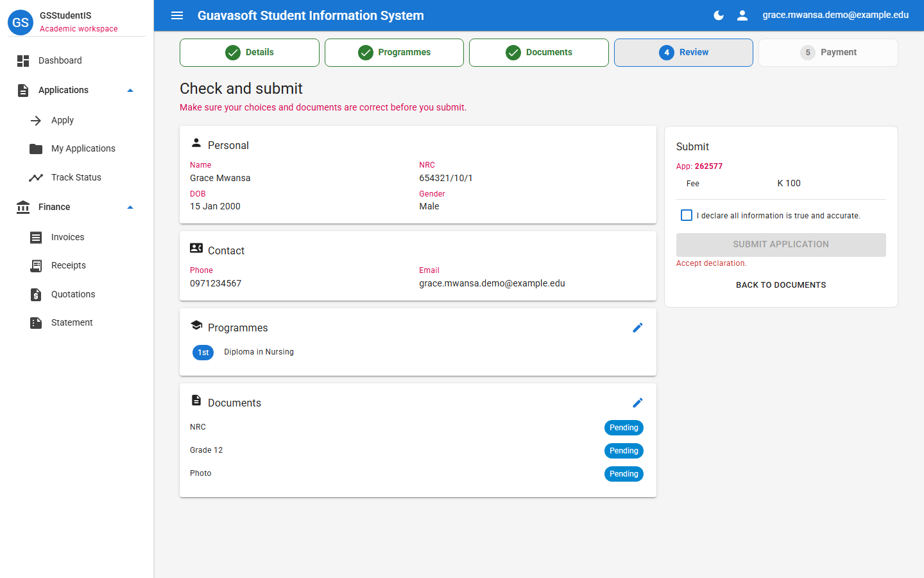Click the Track Status chart icon
Image resolution: width=924 pixels, height=578 pixels.
pos(36,178)
